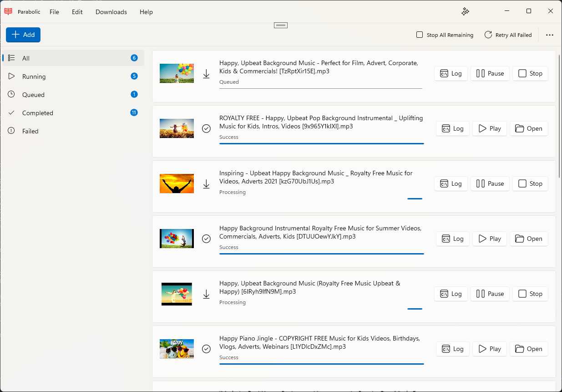Click progress bar of Happy Piano Jingle download
The image size is (562, 392).
322,364
